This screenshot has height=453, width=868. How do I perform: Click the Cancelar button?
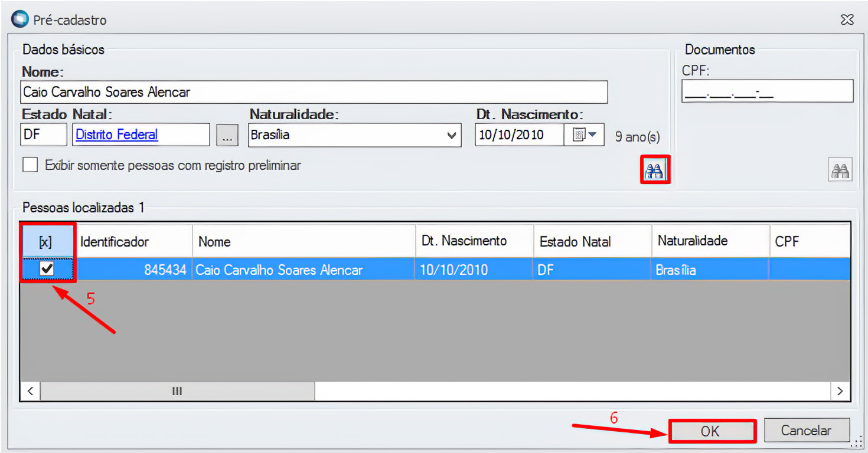[x=806, y=431]
